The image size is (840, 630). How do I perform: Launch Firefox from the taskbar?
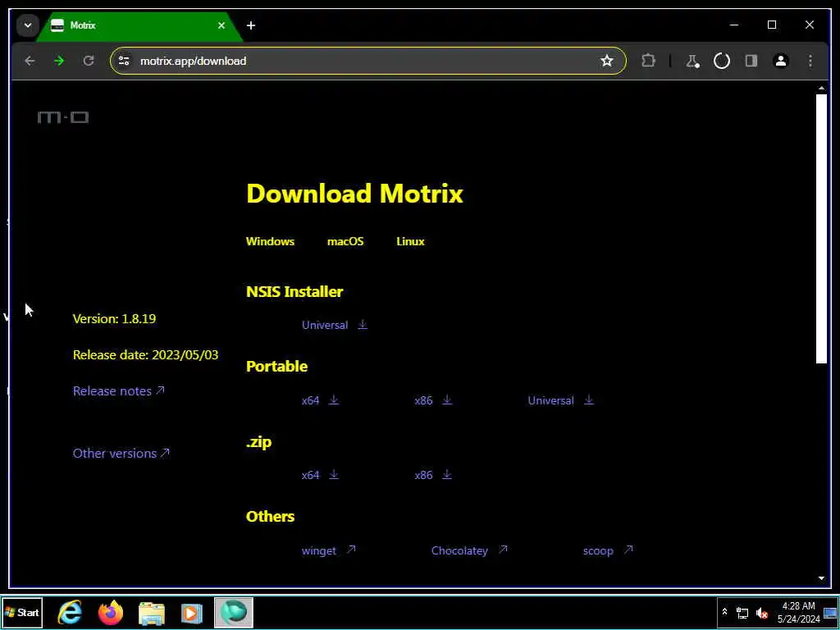pos(111,612)
